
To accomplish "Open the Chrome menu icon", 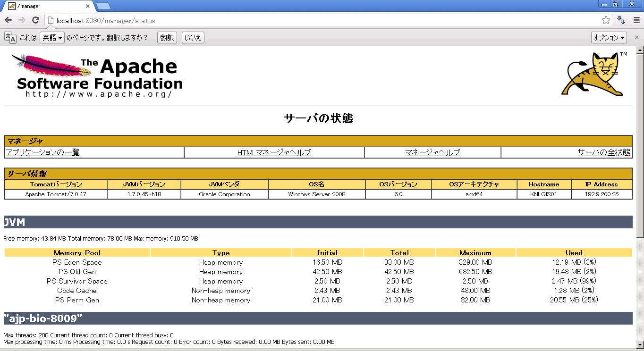I will [x=636, y=20].
